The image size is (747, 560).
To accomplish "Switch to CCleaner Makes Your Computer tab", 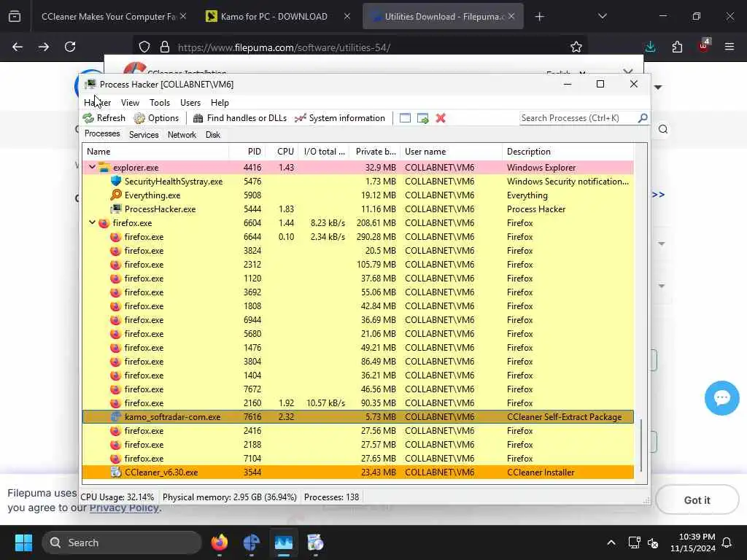I will coord(109,16).
